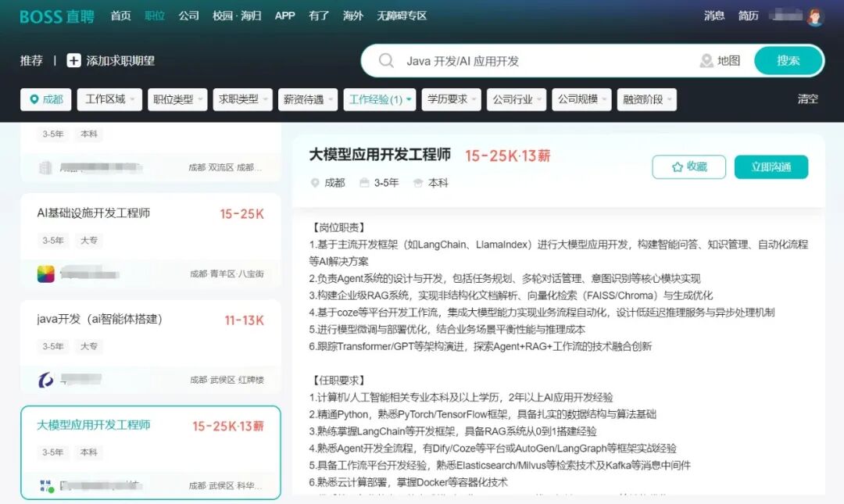Open 公司 in top navigation
Image resolution: width=844 pixels, height=504 pixels.
(188, 16)
